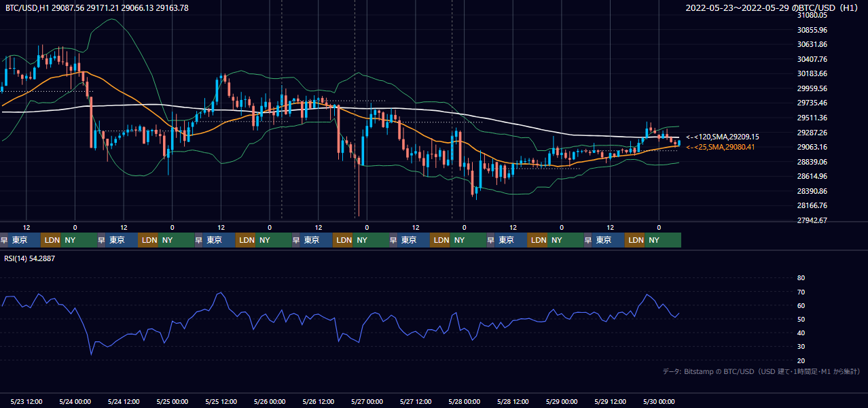Click the 28166.76 price axis label

tap(812, 205)
